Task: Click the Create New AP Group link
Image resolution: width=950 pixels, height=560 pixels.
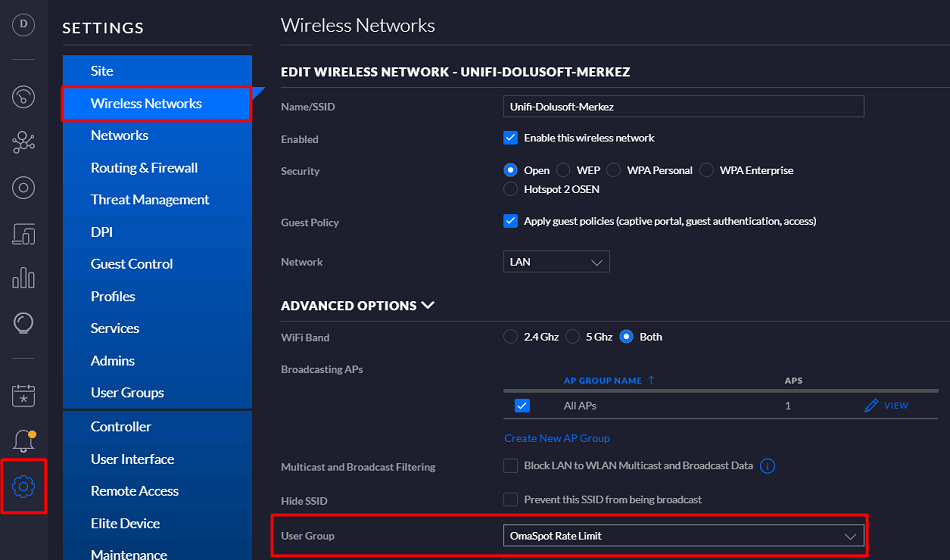Action: pyautogui.click(x=557, y=438)
